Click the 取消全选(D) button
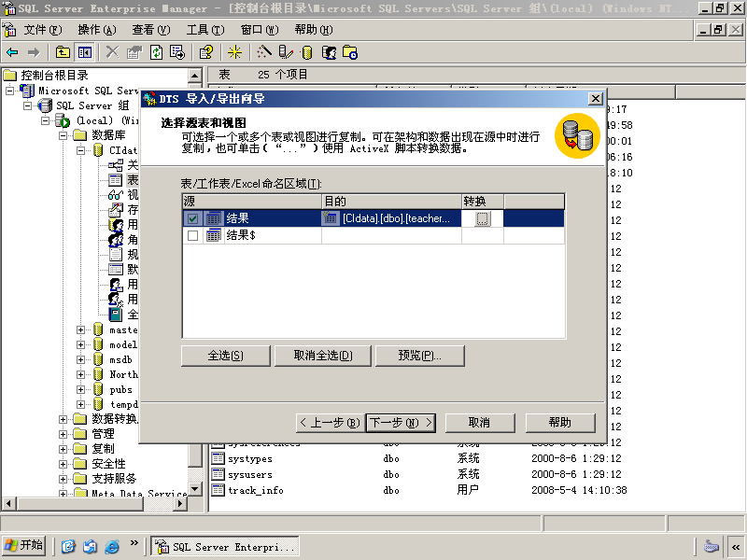 click(x=323, y=356)
